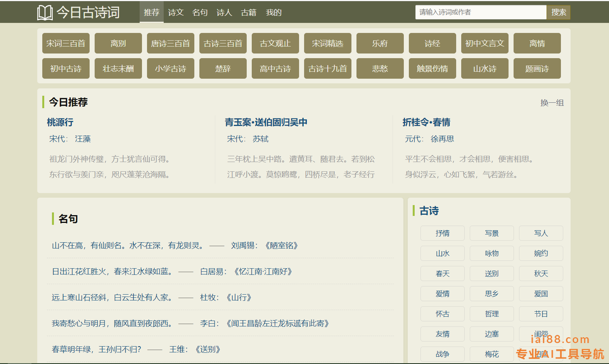
Task: Select the 秋天 poetry tag
Action: point(541,273)
